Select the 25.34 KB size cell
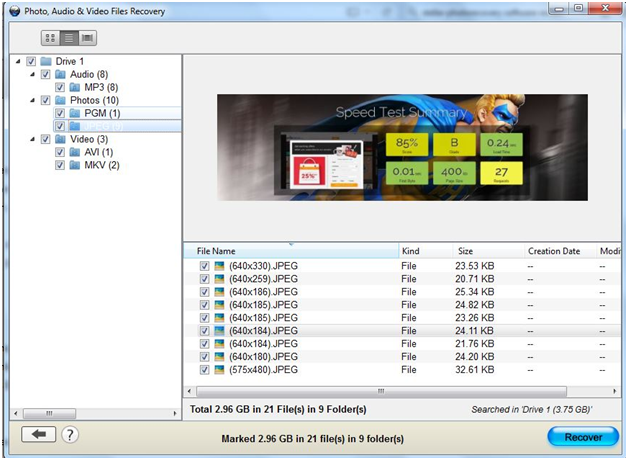The width and height of the screenshot is (628, 460). (x=474, y=292)
